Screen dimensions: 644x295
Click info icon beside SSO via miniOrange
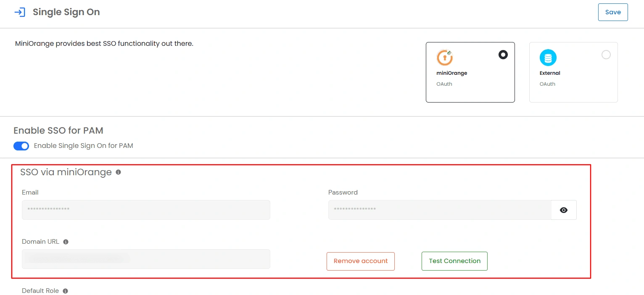[x=118, y=172]
